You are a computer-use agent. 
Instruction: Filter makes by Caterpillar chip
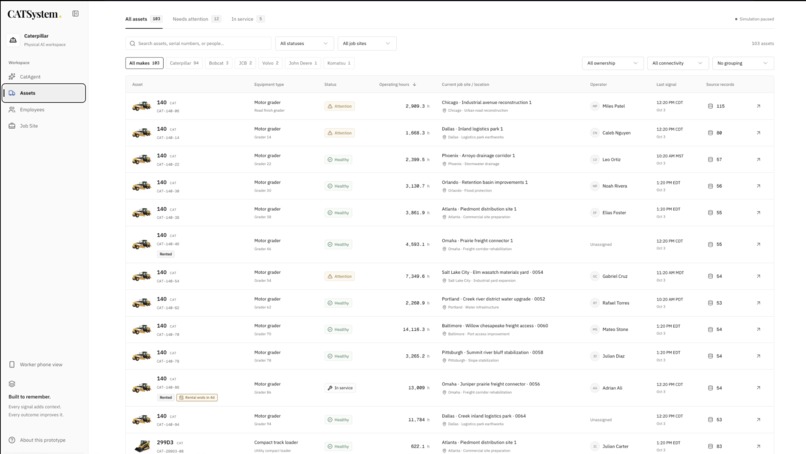point(184,63)
